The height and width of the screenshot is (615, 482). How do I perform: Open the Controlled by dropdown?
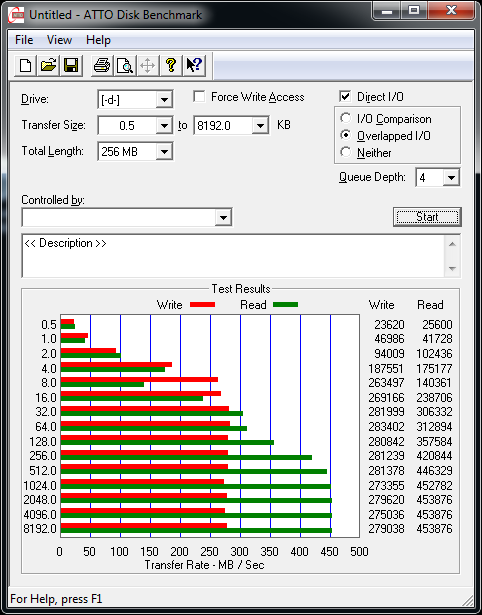[223, 217]
